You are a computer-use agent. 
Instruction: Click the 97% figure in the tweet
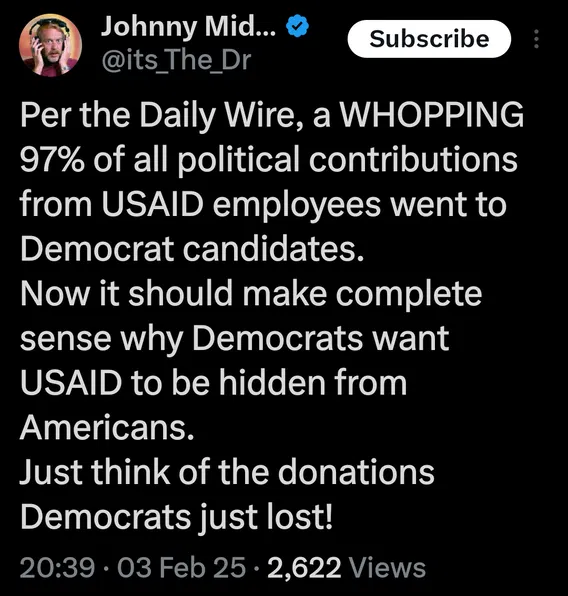pos(52,159)
